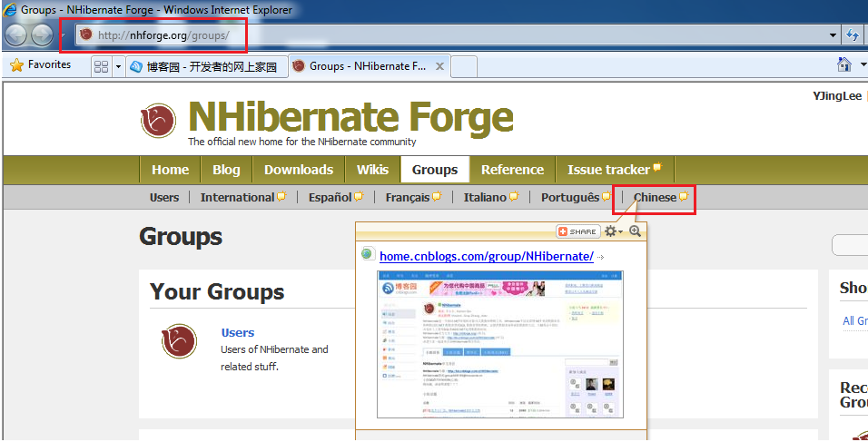Click the magnifier zoom icon in preview popup
This screenshot has height=442, width=868.
tap(635, 231)
